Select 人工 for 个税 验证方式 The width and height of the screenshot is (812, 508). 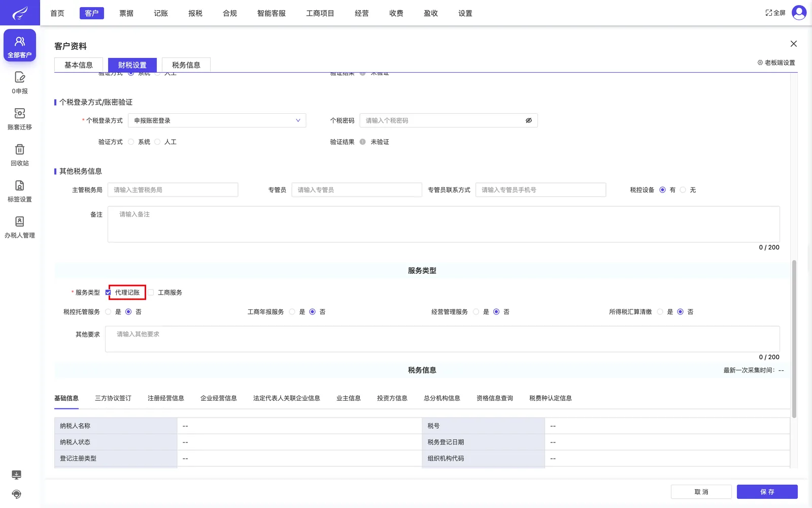(157, 142)
